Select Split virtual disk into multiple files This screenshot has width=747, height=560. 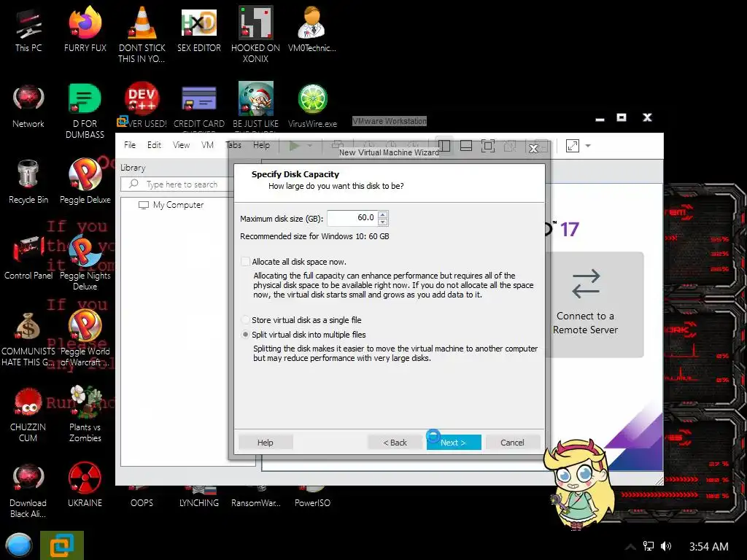pos(245,335)
